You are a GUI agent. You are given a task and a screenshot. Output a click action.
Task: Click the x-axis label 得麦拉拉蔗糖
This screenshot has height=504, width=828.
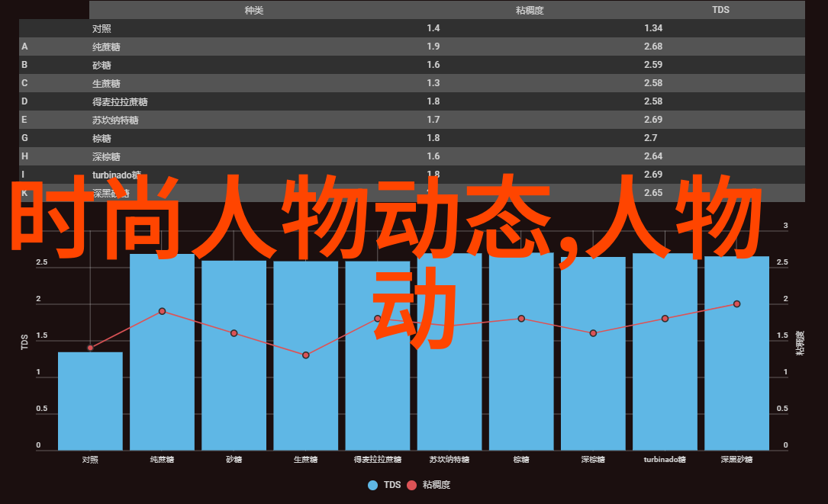tap(378, 460)
